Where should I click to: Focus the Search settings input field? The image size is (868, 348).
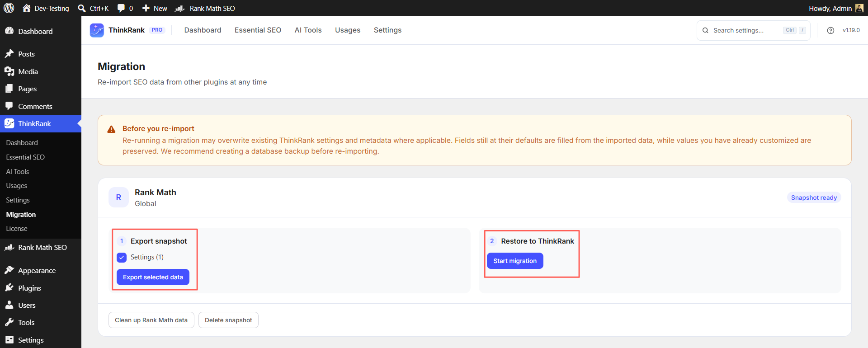(x=753, y=30)
